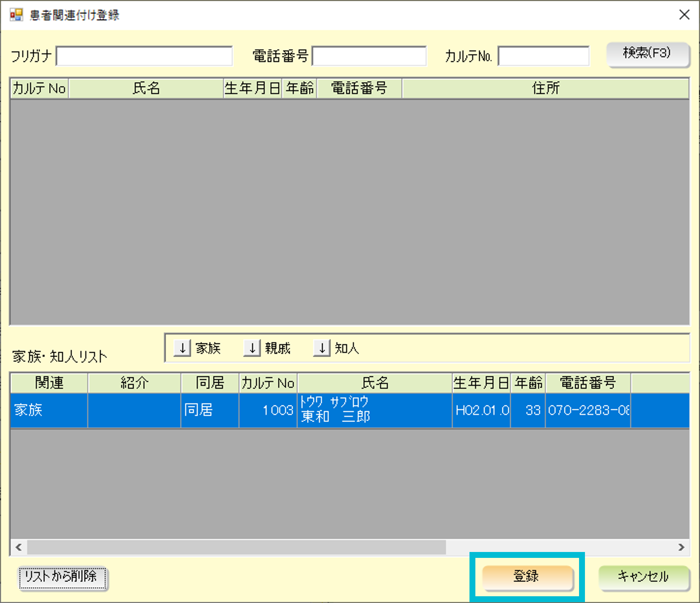Click the down-arrow button next to 家族
Image resolution: width=700 pixels, height=603 pixels.
182,348
